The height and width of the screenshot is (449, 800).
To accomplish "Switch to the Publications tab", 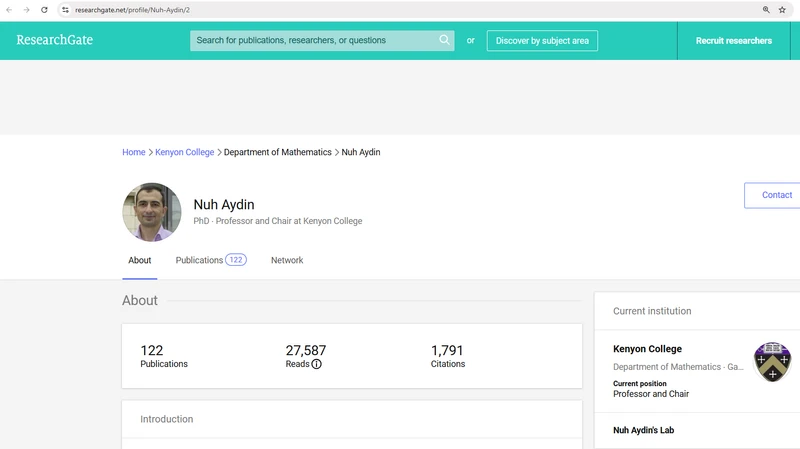I will coord(210,260).
